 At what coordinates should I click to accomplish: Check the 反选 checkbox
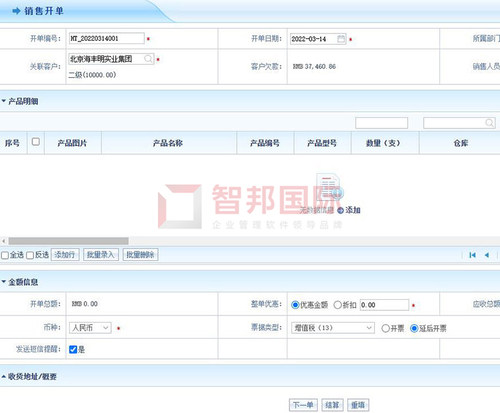[x=30, y=255]
